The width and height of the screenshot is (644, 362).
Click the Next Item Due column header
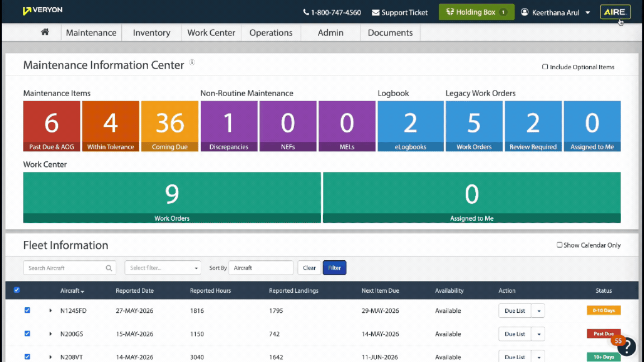click(x=380, y=290)
